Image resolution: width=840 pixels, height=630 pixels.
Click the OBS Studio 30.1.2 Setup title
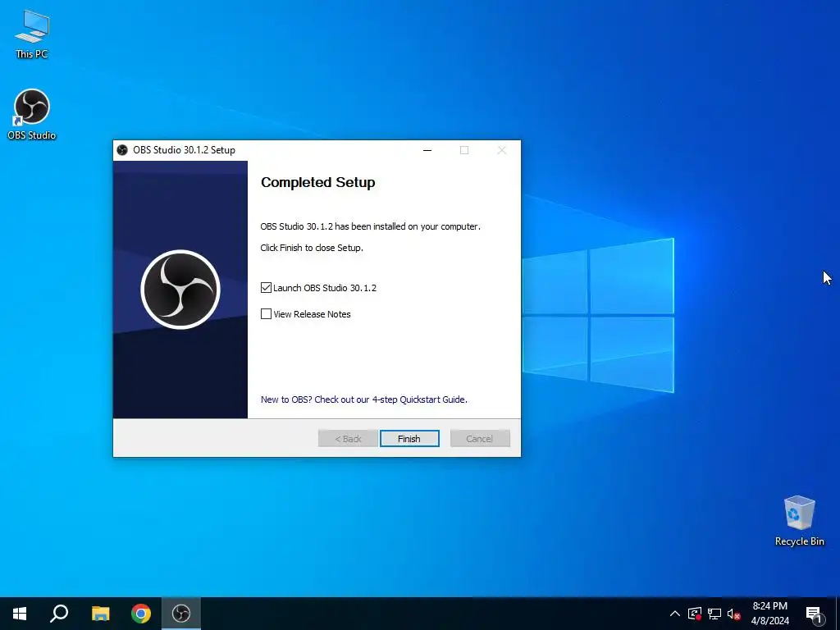coord(184,150)
